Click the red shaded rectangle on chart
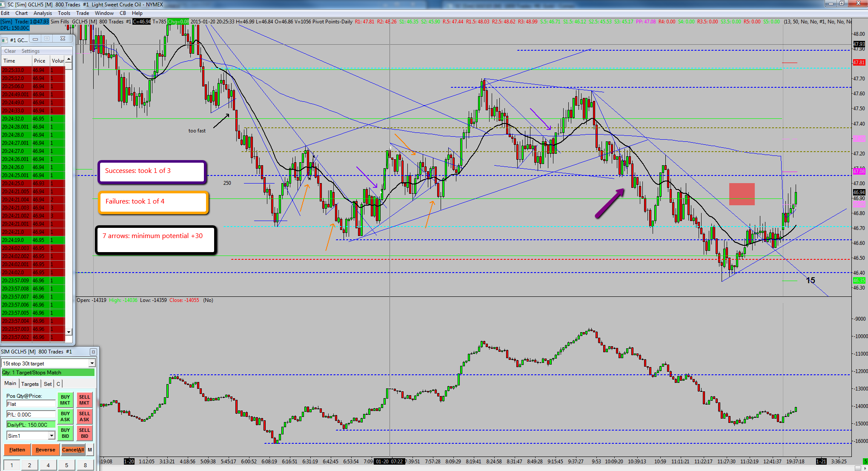The image size is (868, 471). (742, 194)
